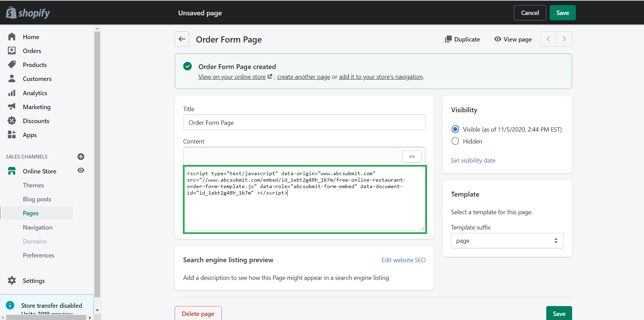Open Domains under Online Store
This screenshot has height=320, width=644.
pyautogui.click(x=35, y=241)
